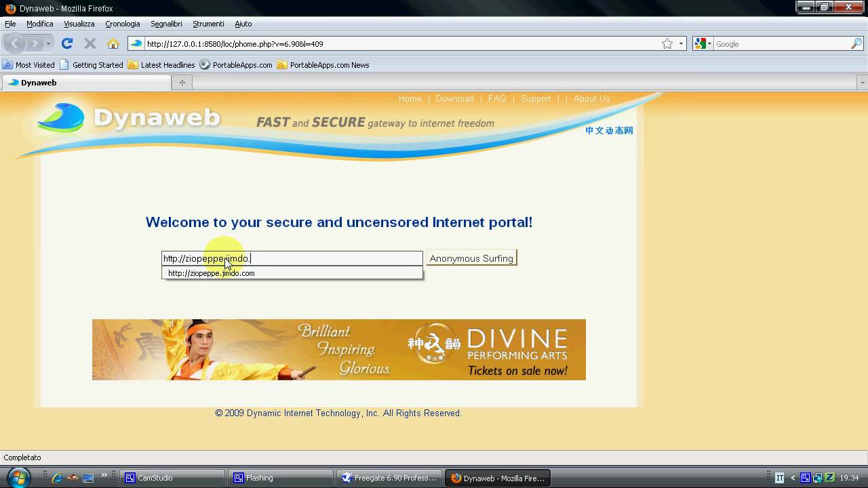
Task: Select the Dynaweb tab
Action: click(86, 83)
